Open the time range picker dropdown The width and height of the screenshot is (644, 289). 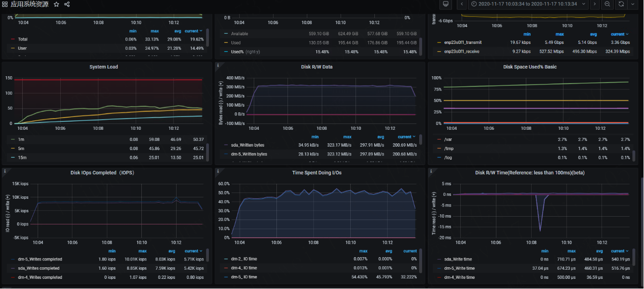point(528,4)
